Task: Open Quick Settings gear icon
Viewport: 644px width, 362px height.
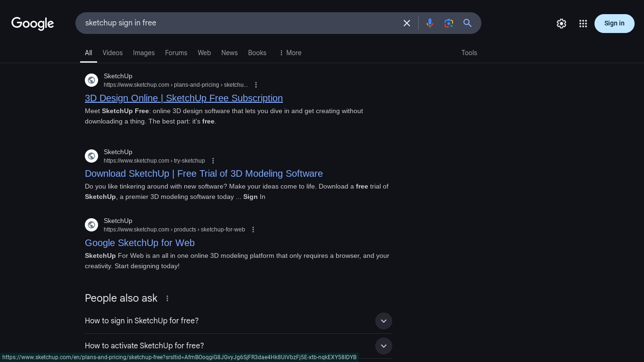Action: [x=561, y=24]
